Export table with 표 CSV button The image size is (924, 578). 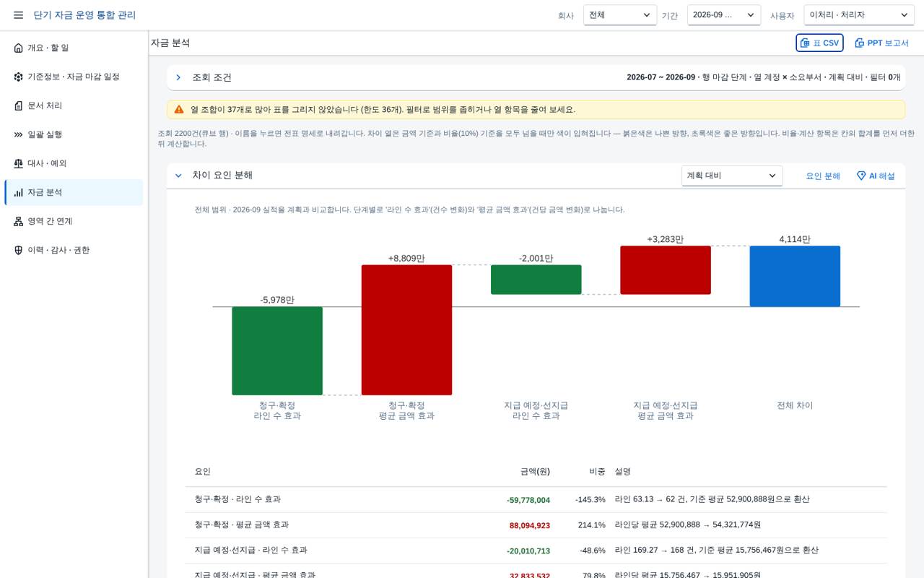point(819,43)
